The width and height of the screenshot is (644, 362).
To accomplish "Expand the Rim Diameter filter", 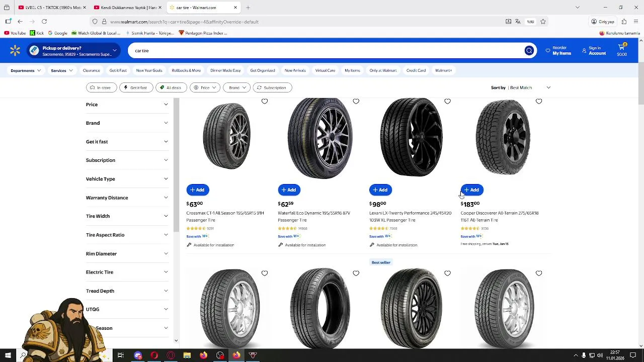I will point(127,253).
